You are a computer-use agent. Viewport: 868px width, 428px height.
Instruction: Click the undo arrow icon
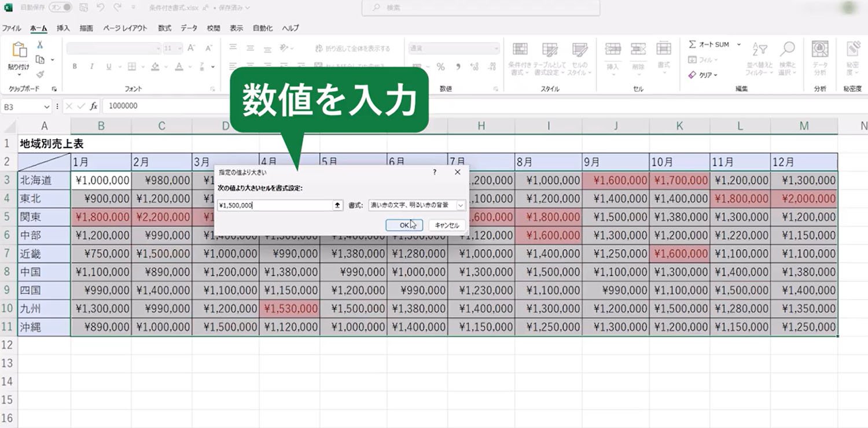100,8
